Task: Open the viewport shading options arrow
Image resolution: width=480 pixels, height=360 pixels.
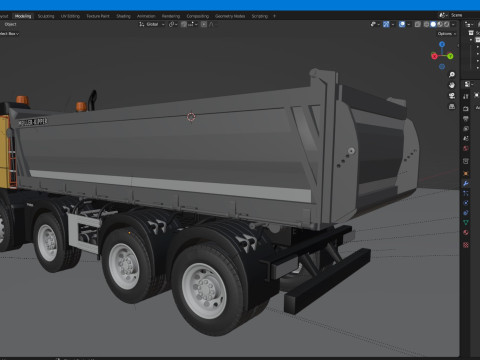Action: click(453, 24)
